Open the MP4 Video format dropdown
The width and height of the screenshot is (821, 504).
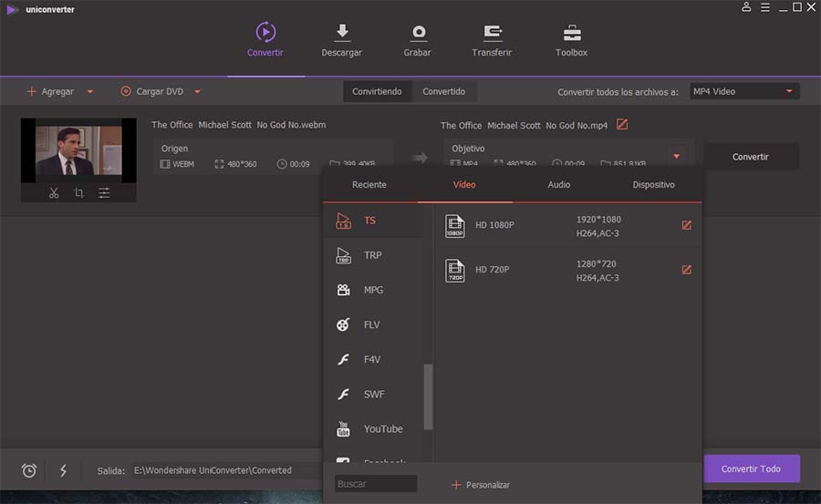[x=744, y=91]
